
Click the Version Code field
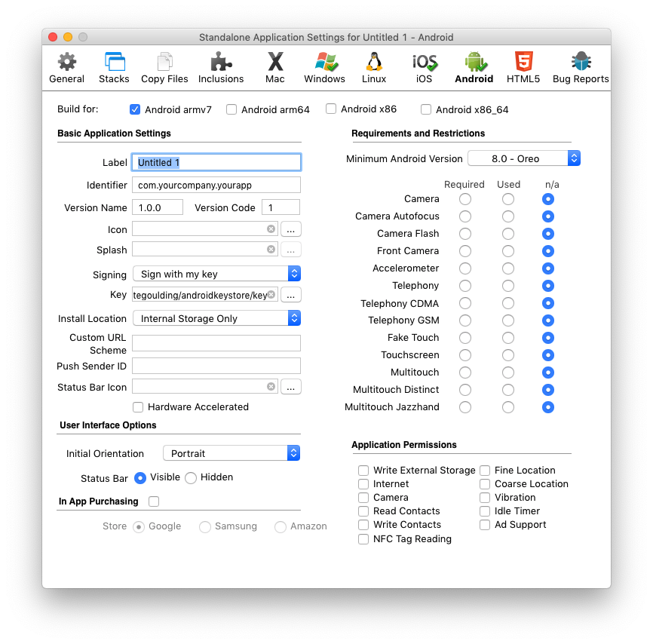[x=281, y=207]
